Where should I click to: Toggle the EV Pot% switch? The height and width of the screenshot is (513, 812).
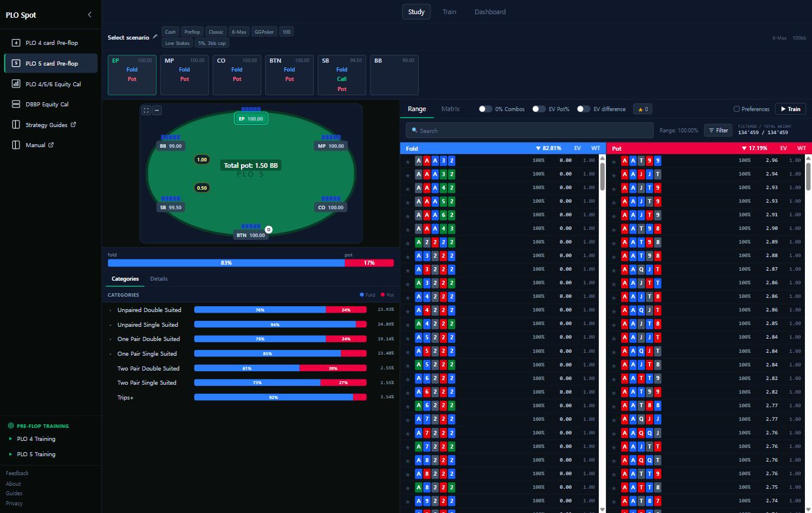[538, 109]
